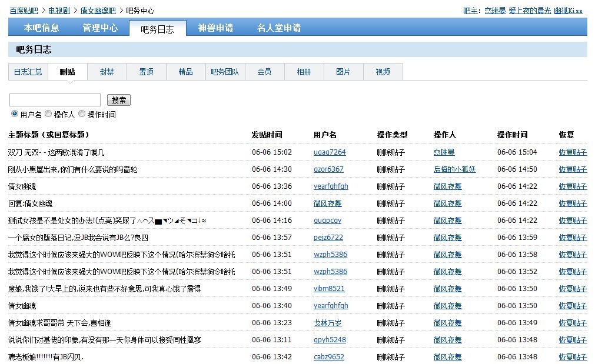Switch to the 日志汇总 sub-tab

coord(28,72)
